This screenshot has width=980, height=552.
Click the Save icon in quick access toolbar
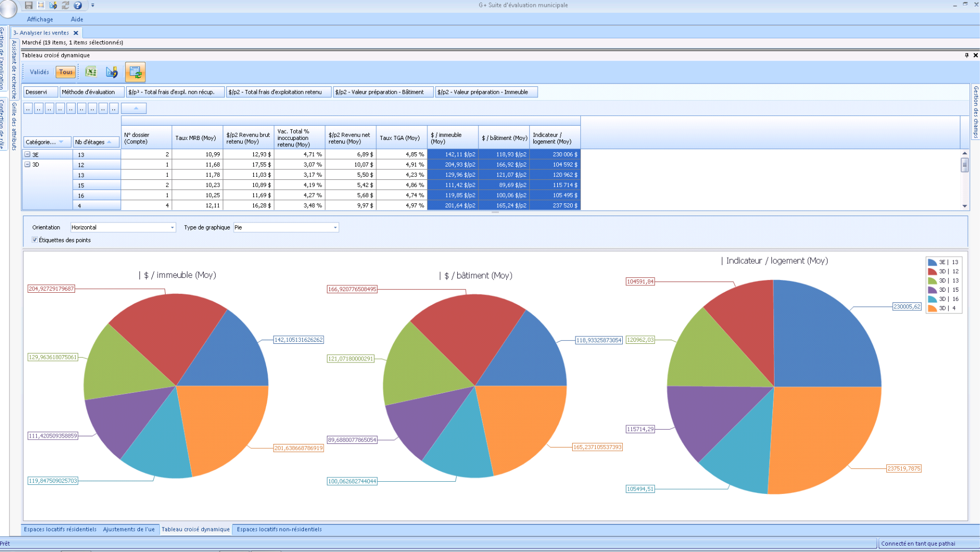click(29, 5)
